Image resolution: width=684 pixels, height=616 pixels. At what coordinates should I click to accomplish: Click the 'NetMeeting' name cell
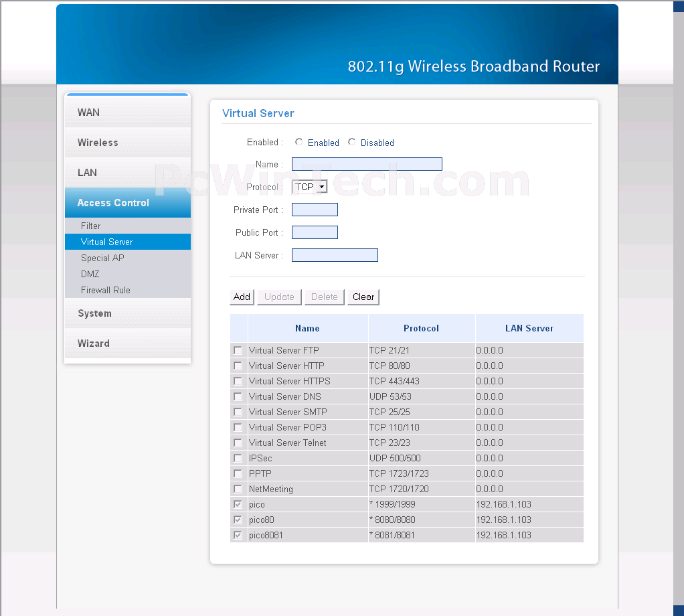click(308, 489)
